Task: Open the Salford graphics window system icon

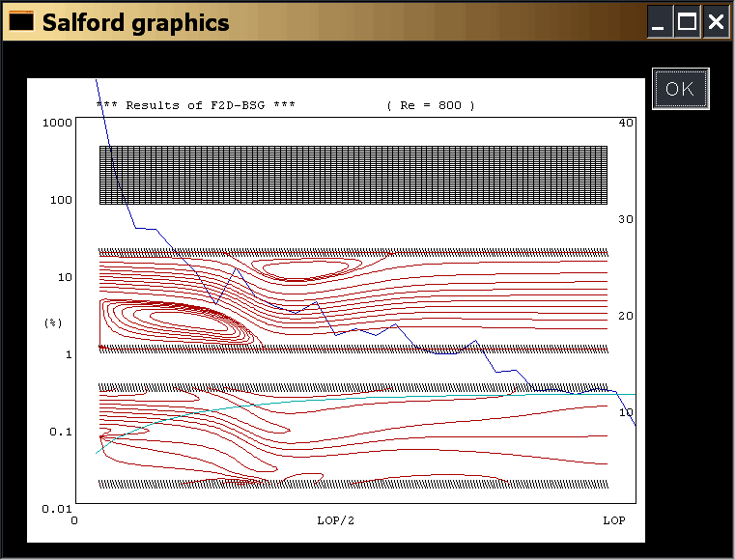Action: (x=21, y=21)
